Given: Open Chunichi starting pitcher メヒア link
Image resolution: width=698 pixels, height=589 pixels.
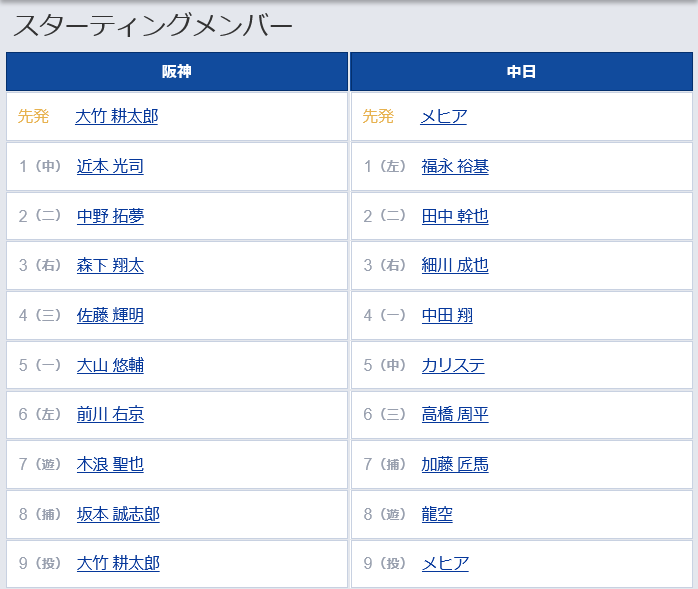Looking at the screenshot, I should (x=444, y=116).
